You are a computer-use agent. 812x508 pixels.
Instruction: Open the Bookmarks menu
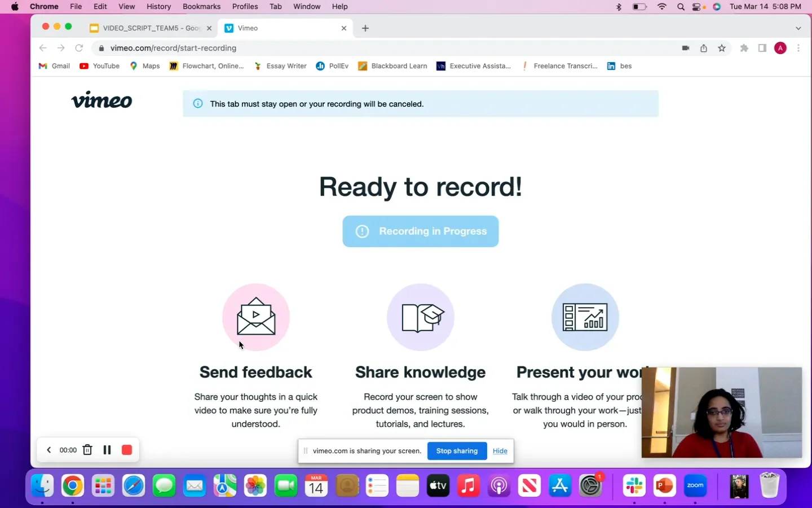pos(201,7)
